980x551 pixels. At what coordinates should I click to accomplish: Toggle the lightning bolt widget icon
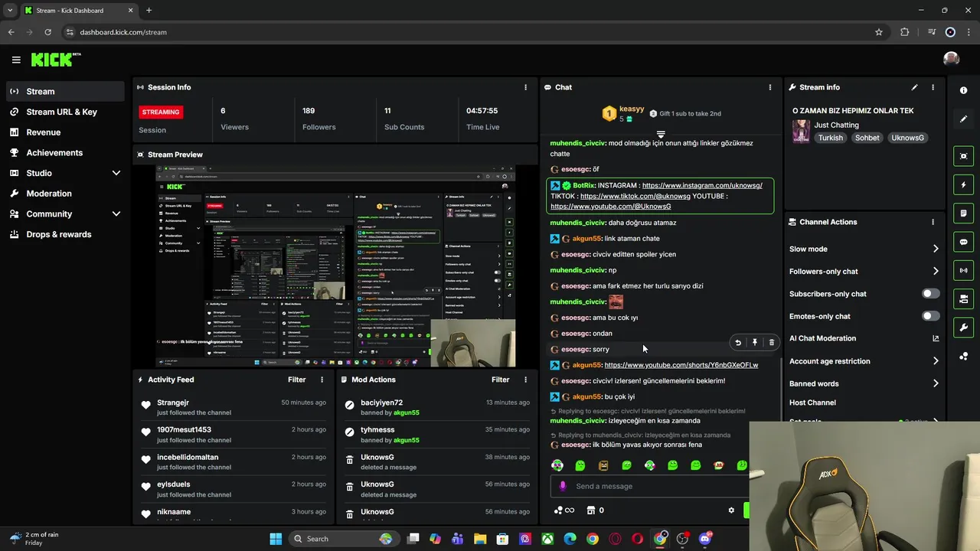click(x=963, y=184)
